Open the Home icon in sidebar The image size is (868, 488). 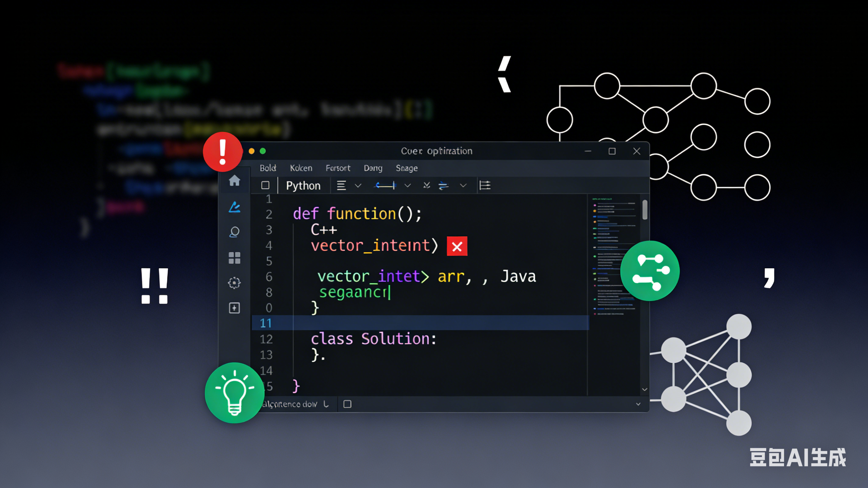point(234,181)
